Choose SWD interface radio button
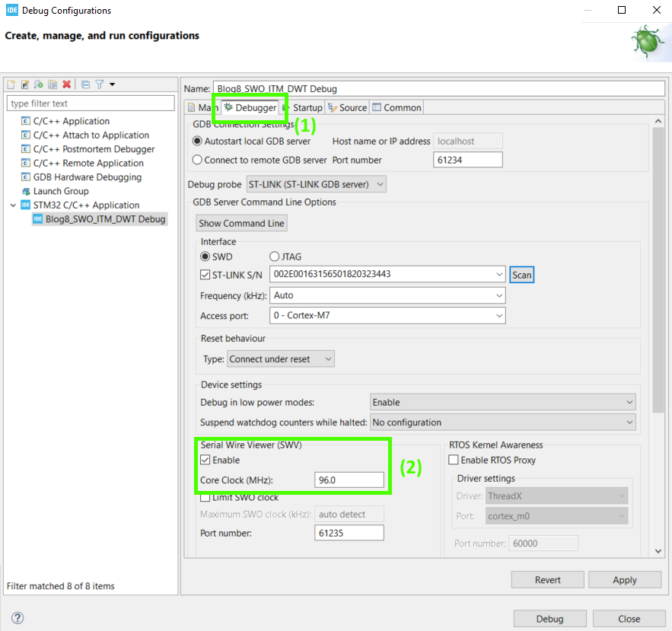The image size is (672, 631). 205,257
